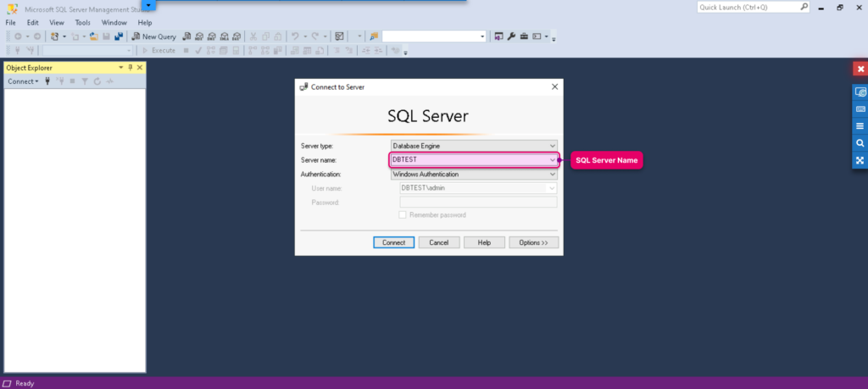Click the Filter funnel icon in Object Explorer

85,81
